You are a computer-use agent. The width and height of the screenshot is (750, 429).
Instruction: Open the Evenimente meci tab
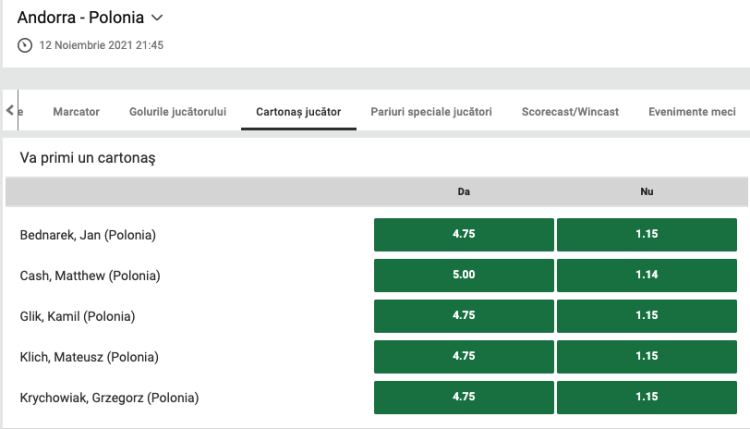coord(691,112)
